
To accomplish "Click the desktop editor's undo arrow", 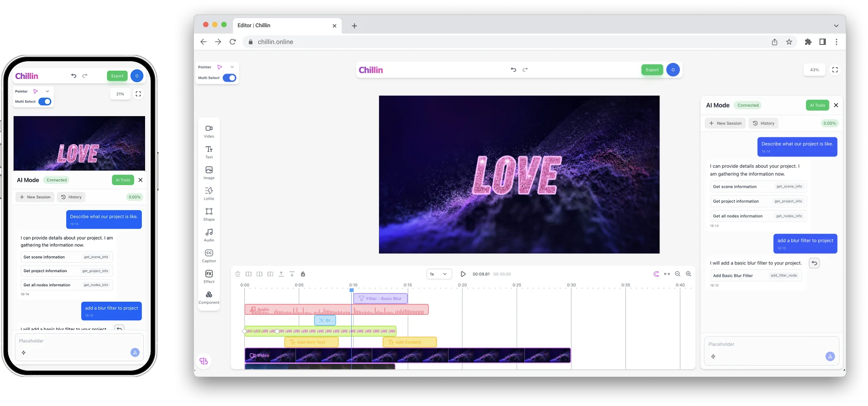I will pyautogui.click(x=513, y=70).
